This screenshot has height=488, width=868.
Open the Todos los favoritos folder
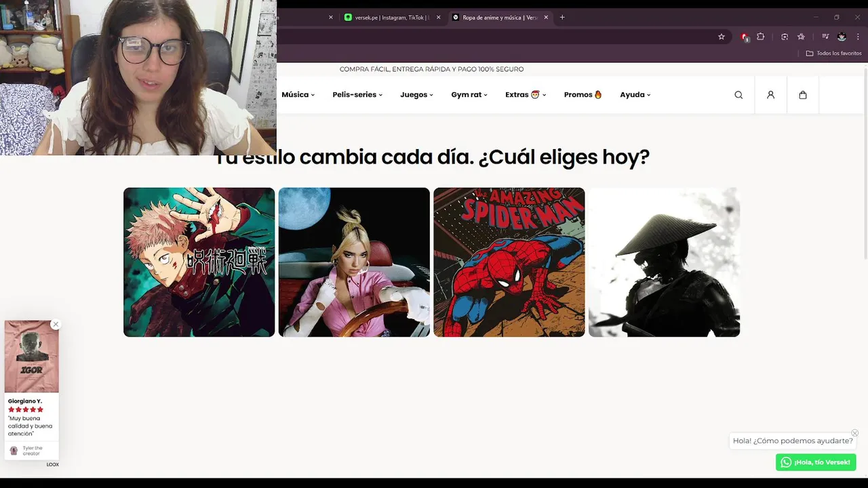tap(833, 54)
